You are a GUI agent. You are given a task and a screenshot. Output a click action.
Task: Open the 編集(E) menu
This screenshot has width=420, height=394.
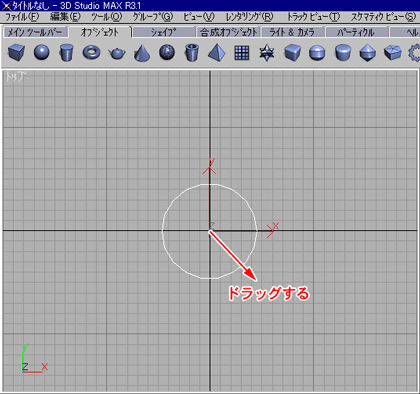[x=65, y=17]
